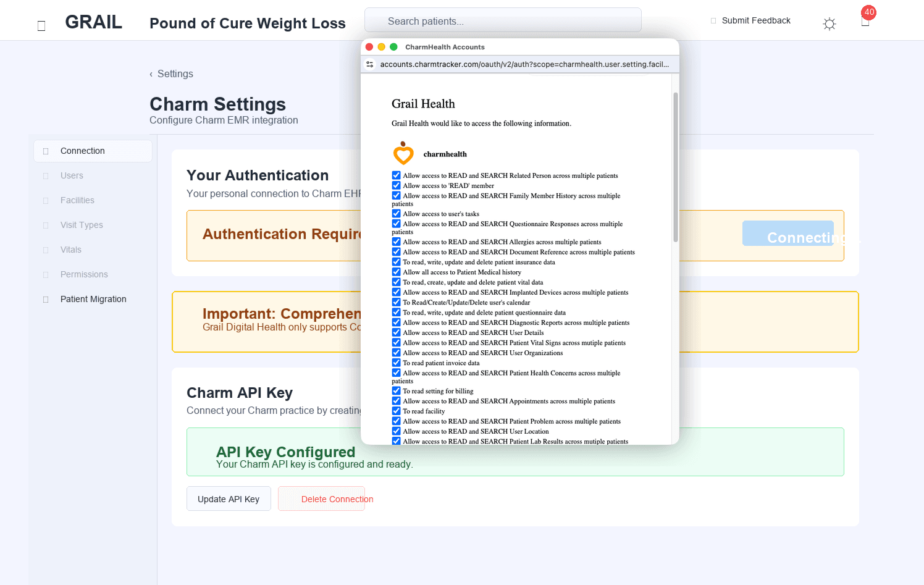Uncheck User Details access checkbox

(397, 332)
